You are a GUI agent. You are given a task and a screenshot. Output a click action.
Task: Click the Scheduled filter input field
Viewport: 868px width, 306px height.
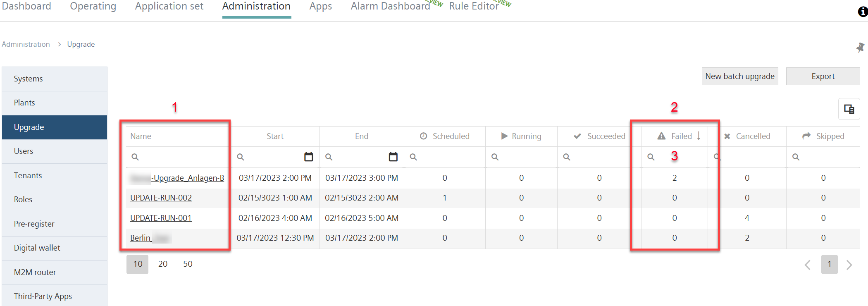pos(445,157)
